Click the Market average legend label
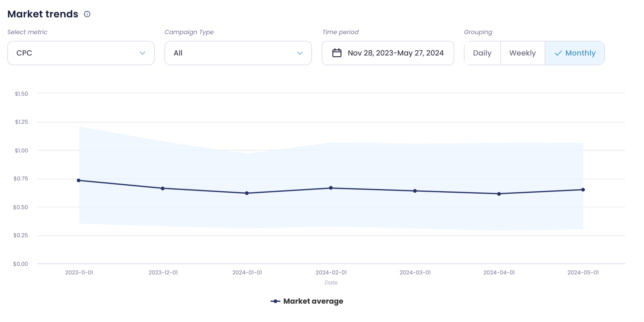644x322 pixels. pyautogui.click(x=313, y=301)
